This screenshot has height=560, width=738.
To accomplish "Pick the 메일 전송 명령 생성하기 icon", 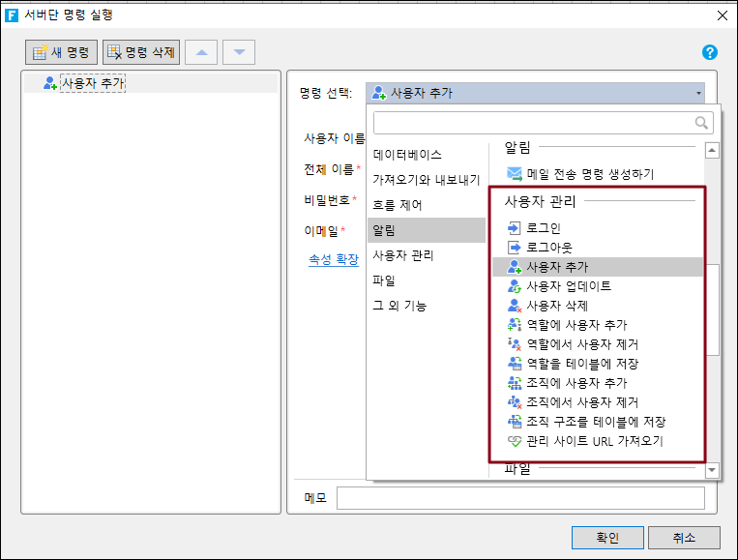I will pyautogui.click(x=515, y=174).
